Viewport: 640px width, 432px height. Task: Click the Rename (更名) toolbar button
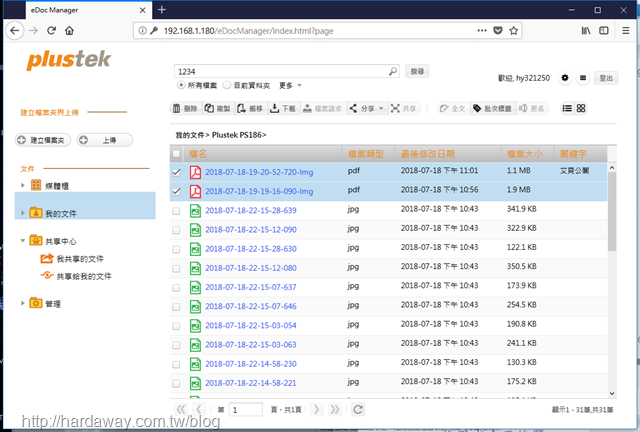point(532,108)
